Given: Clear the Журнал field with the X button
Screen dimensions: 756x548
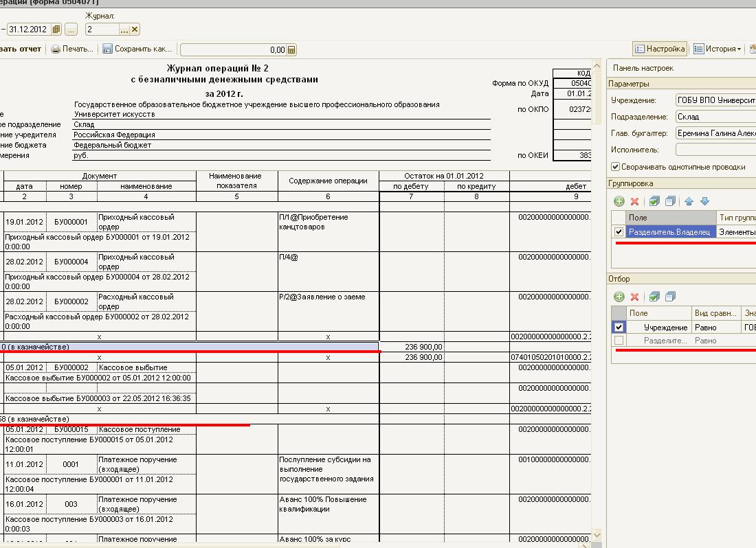Looking at the screenshot, I should coord(135,30).
